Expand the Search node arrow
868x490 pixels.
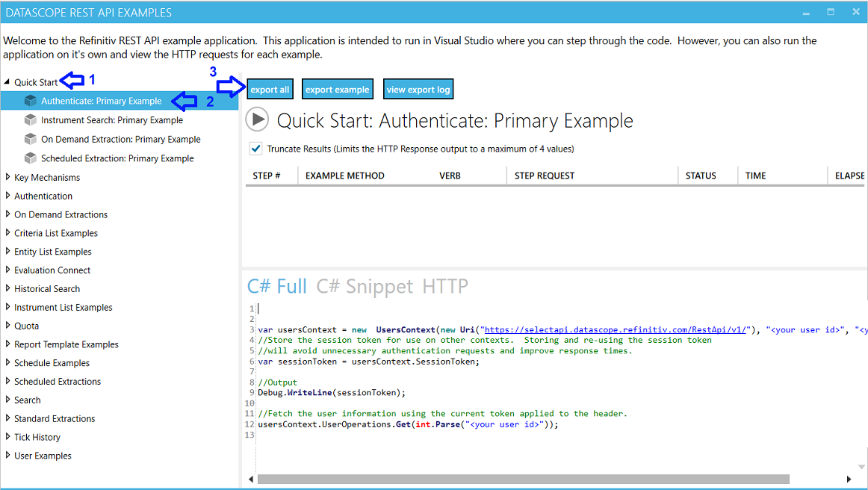pos(7,400)
